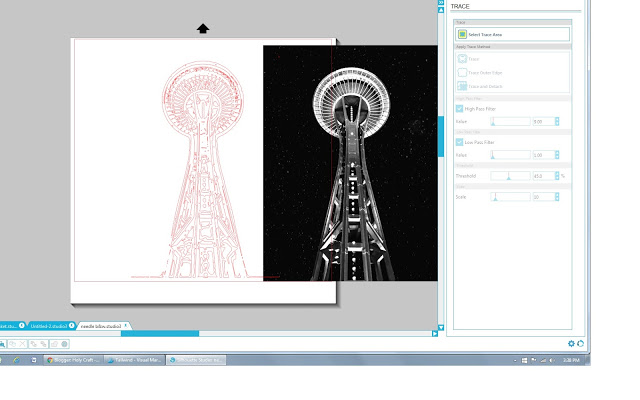Click the volume icon in system tray
The image size is (640, 400).
coord(552,360)
